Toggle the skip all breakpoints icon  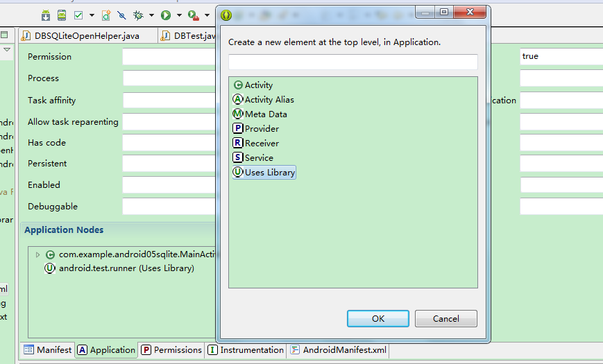pos(121,15)
